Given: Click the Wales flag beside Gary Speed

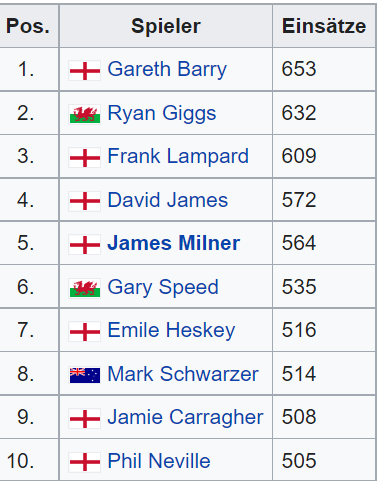Looking at the screenshot, I should [x=85, y=288].
